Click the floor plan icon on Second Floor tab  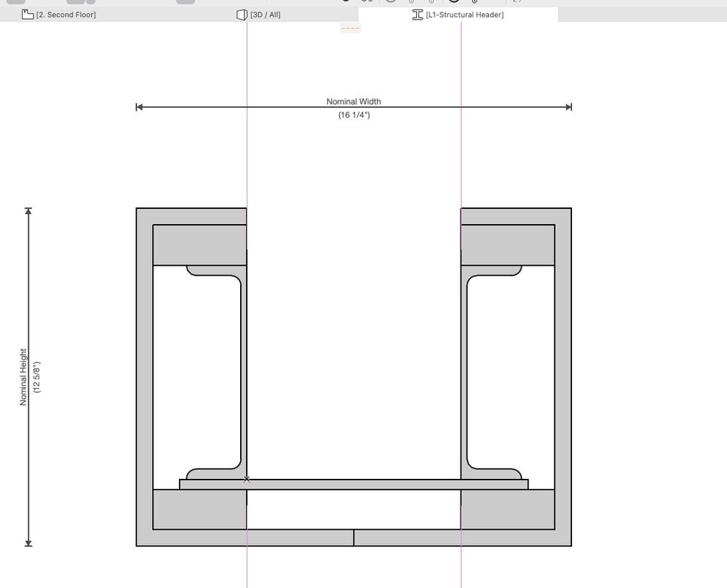28,13
